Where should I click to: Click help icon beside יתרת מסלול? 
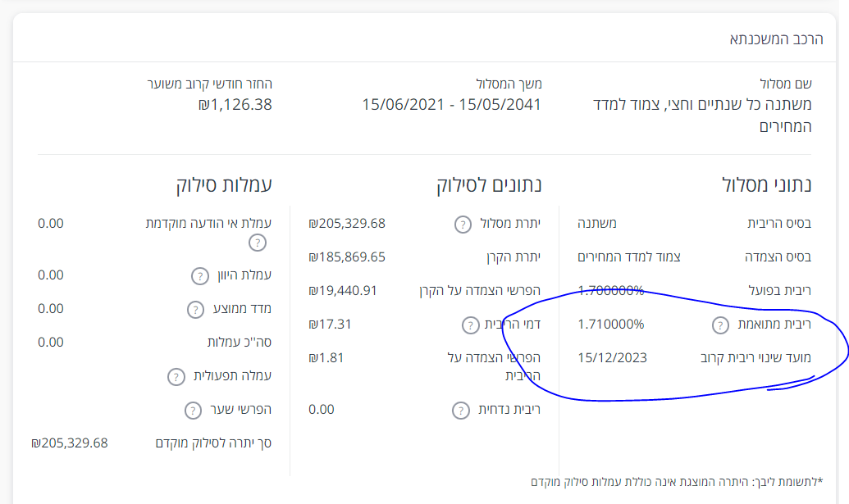[x=463, y=224]
